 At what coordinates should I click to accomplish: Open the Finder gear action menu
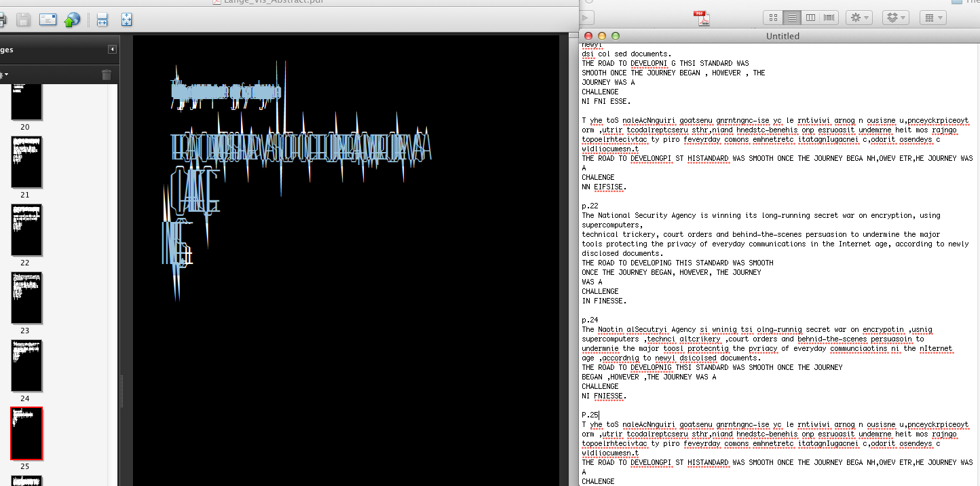859,18
